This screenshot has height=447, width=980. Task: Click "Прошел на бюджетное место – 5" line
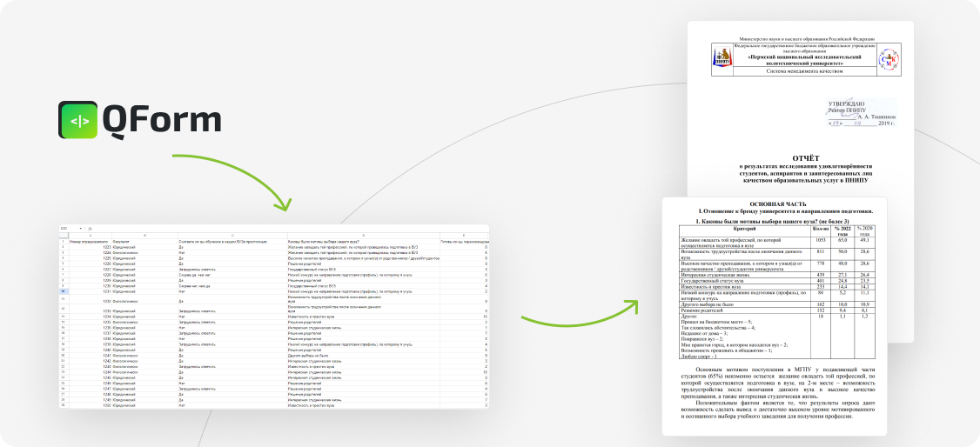(716, 322)
